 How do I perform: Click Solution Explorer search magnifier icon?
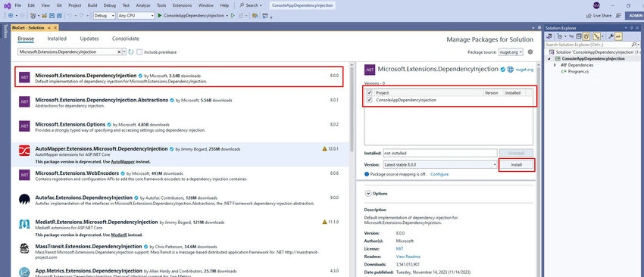pos(633,45)
